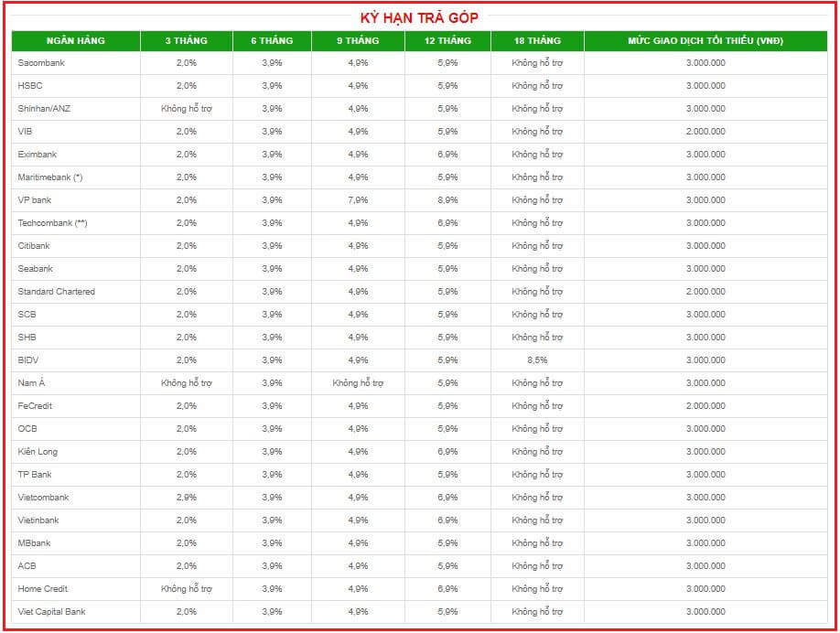This screenshot has width=840, height=633.
Task: Select the Home Credit bank name
Action: coord(43,588)
